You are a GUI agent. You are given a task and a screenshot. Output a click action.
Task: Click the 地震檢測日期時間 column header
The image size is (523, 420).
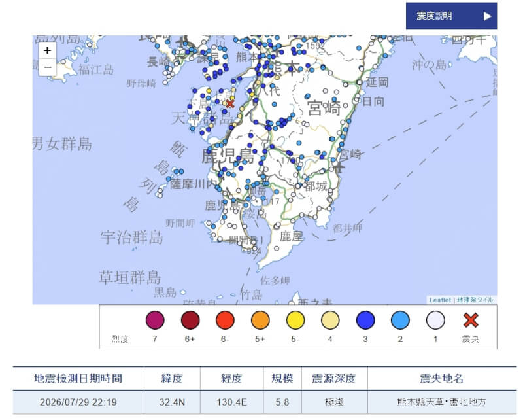pyautogui.click(x=78, y=379)
